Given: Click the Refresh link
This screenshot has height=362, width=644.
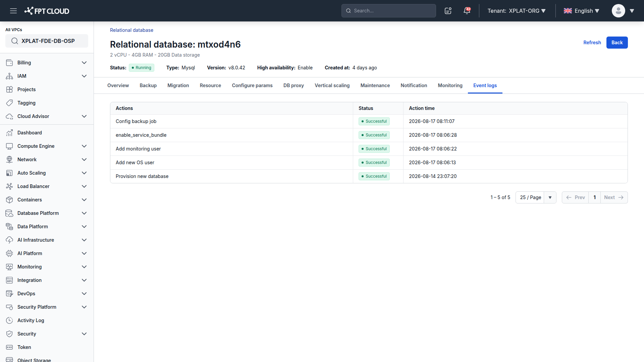Looking at the screenshot, I should (x=592, y=43).
